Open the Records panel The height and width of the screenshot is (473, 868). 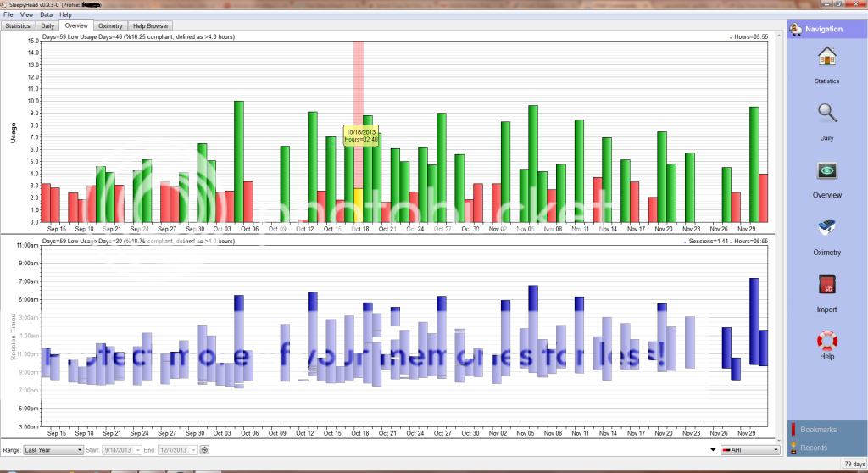[x=814, y=448]
